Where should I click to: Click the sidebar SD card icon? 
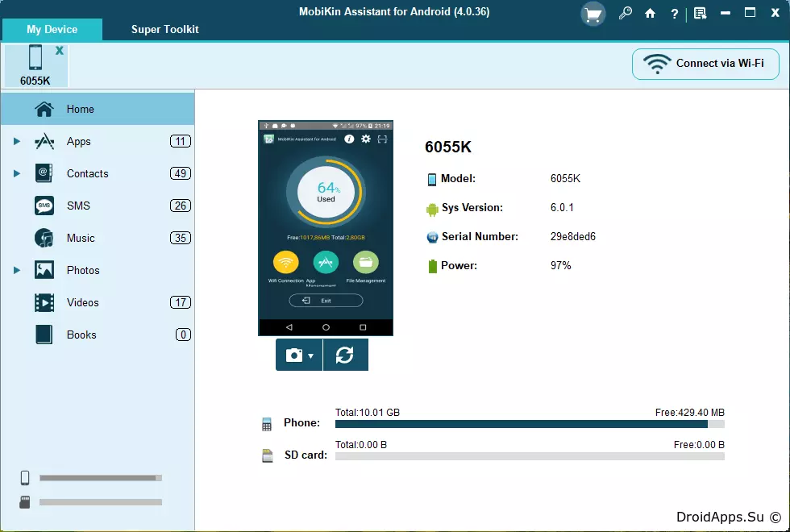coord(25,502)
